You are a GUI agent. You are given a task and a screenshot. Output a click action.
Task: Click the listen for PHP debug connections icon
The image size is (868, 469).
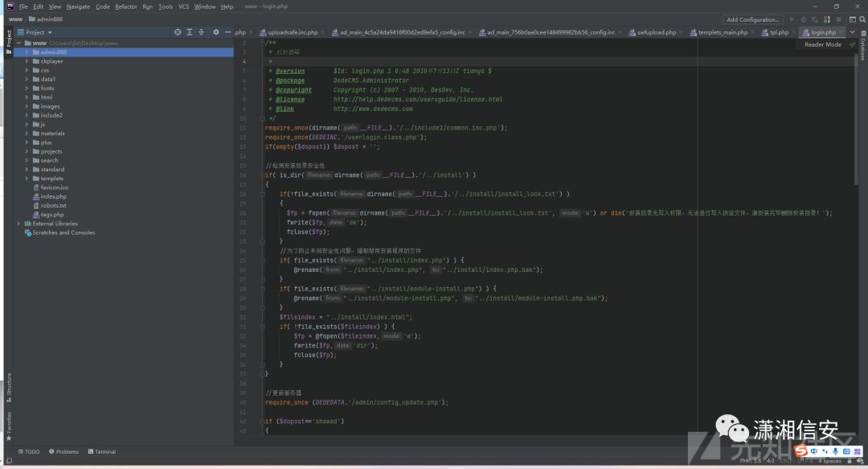[x=826, y=19]
